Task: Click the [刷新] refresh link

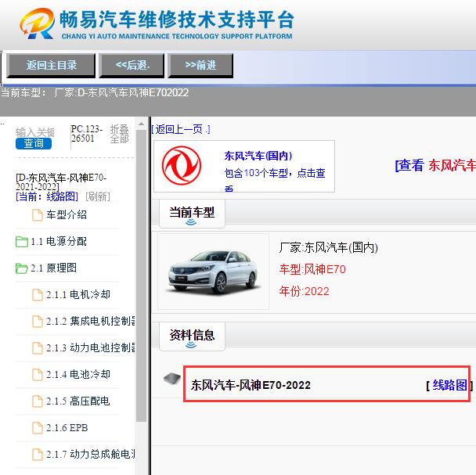Action: point(98,196)
